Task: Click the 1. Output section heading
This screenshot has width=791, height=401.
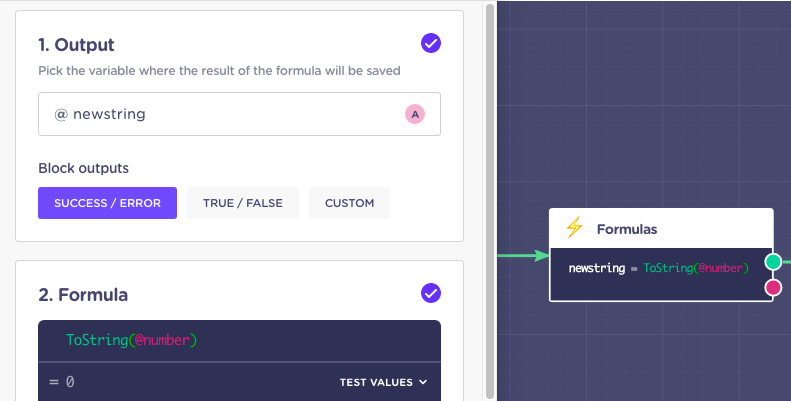Action: (76, 44)
